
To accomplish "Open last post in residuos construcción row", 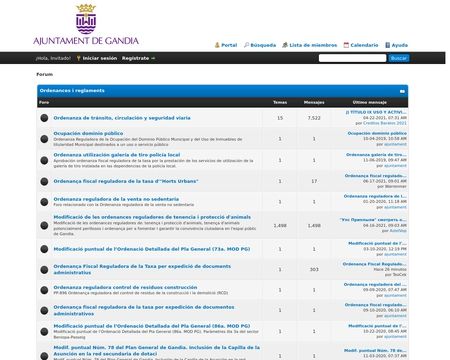I will 375,285.
